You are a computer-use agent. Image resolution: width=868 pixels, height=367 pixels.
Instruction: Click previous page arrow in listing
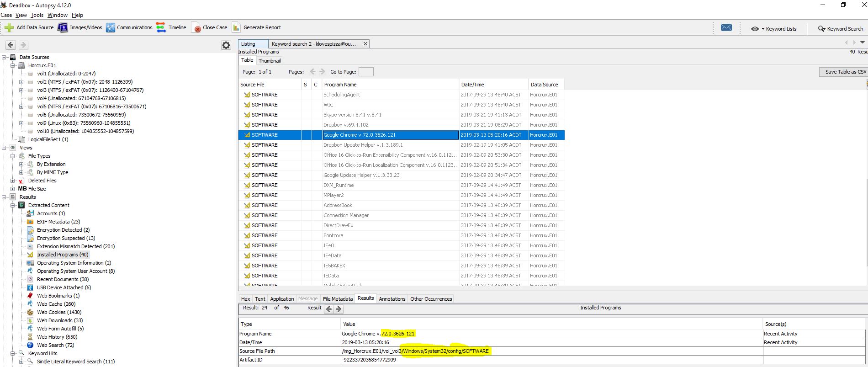point(313,71)
